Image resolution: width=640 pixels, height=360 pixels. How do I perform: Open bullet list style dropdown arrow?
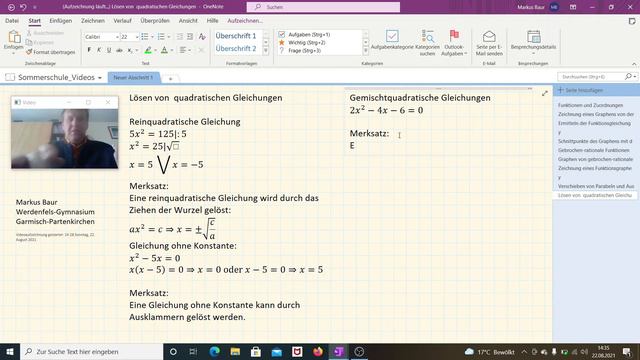pos(152,37)
